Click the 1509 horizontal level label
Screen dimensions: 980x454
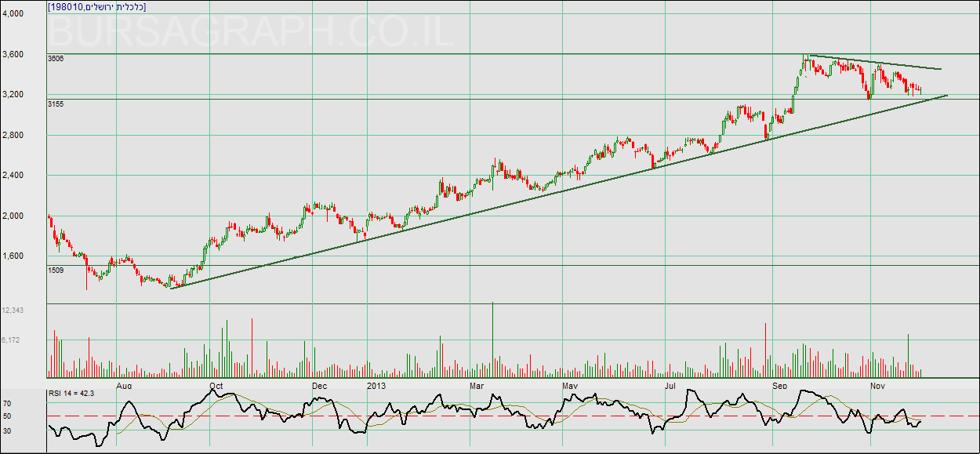pos(56,270)
